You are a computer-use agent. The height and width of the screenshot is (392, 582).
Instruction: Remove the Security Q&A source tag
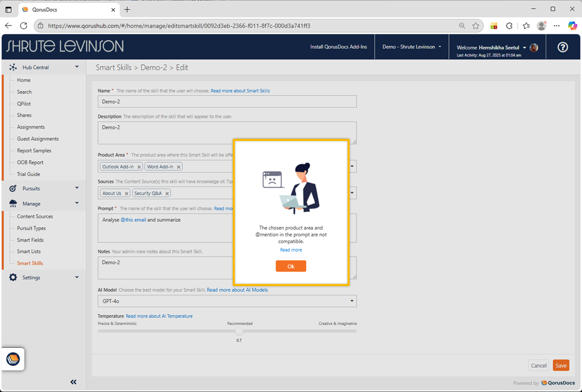pos(167,194)
